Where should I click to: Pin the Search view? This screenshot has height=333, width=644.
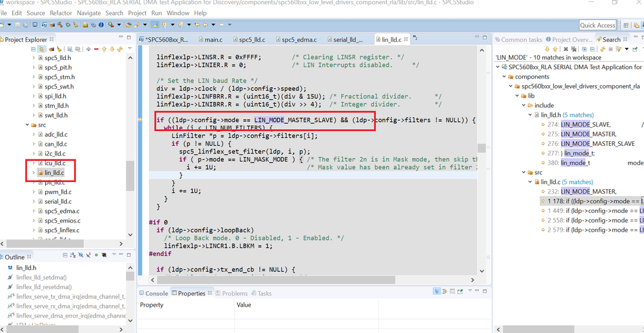pos(636,49)
